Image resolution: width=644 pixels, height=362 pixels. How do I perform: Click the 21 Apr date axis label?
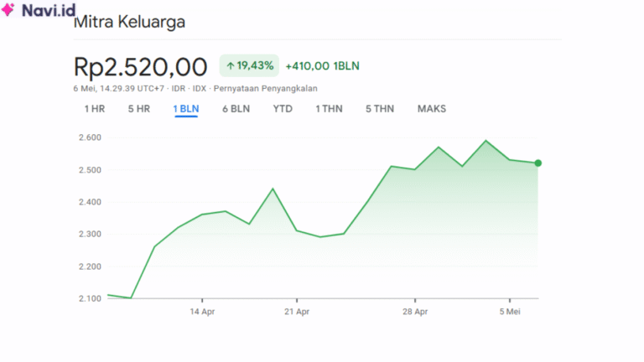coord(297,311)
